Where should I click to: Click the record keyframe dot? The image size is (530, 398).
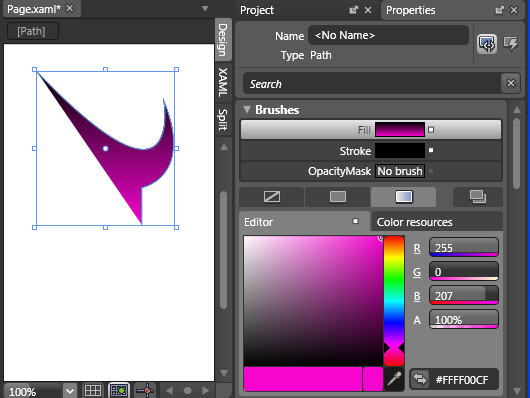coord(187,391)
